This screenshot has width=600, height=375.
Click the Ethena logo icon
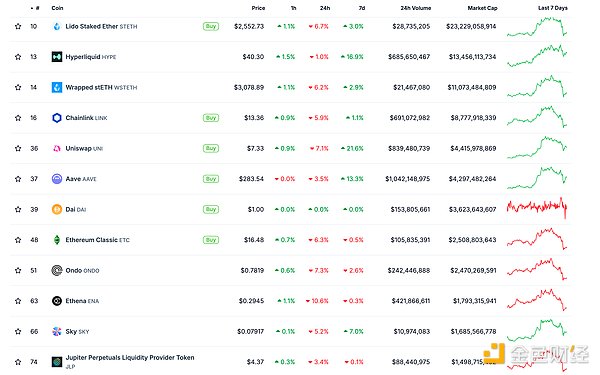pyautogui.click(x=57, y=301)
